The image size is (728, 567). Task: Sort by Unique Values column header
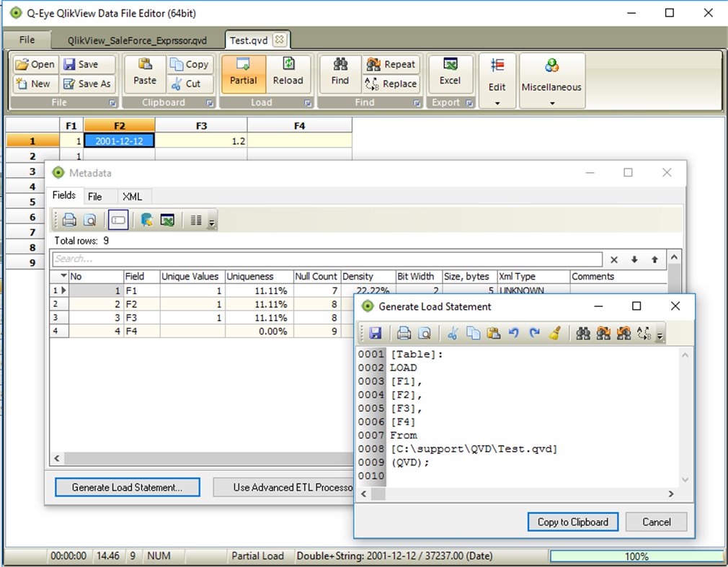192,277
